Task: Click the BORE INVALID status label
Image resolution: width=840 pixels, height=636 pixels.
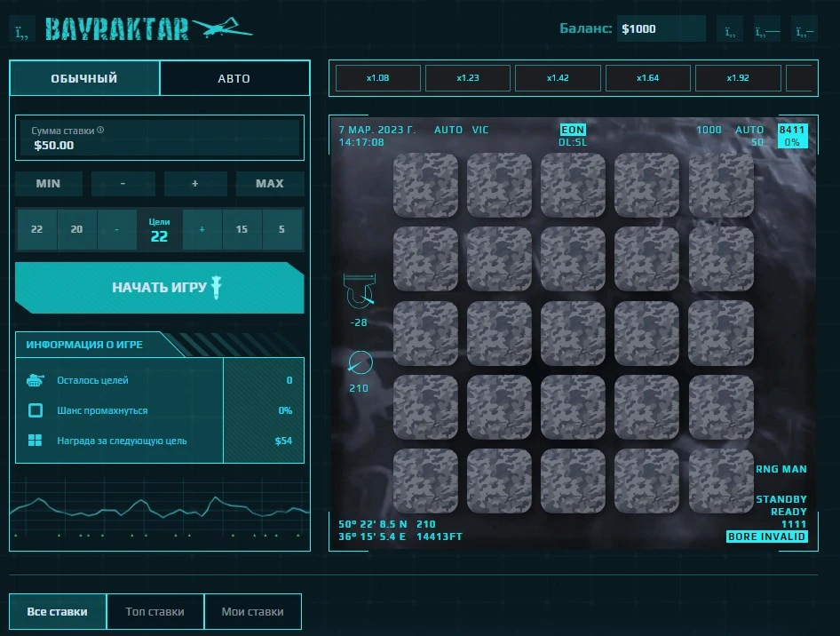Action: coord(766,537)
